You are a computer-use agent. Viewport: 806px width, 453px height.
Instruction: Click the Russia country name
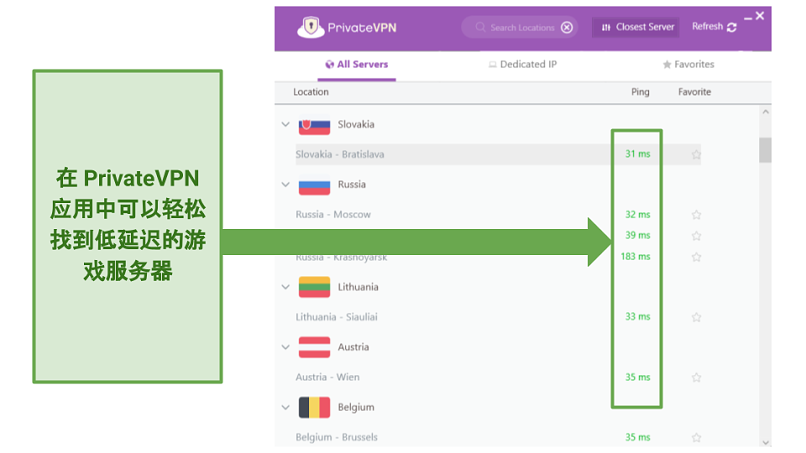[352, 185]
